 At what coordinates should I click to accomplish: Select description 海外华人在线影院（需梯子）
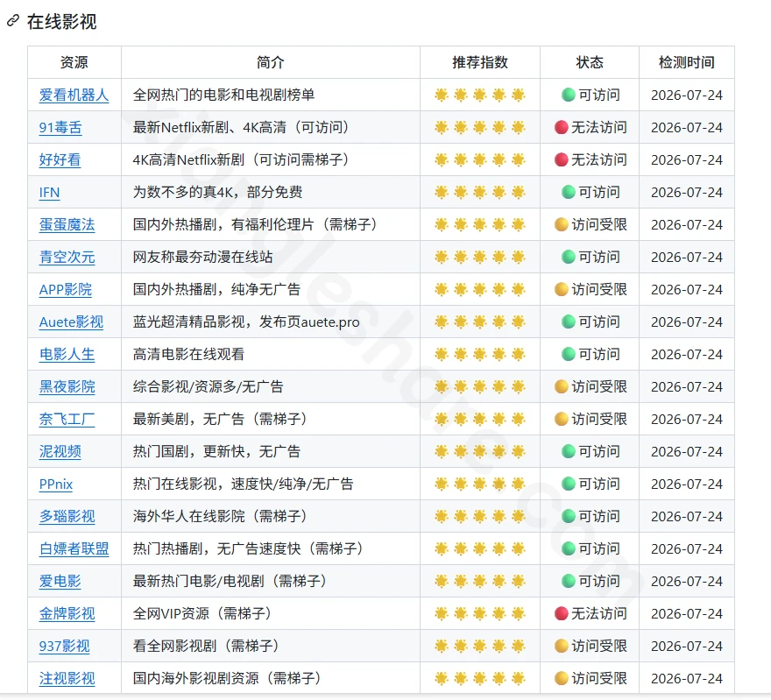pyautogui.click(x=221, y=517)
